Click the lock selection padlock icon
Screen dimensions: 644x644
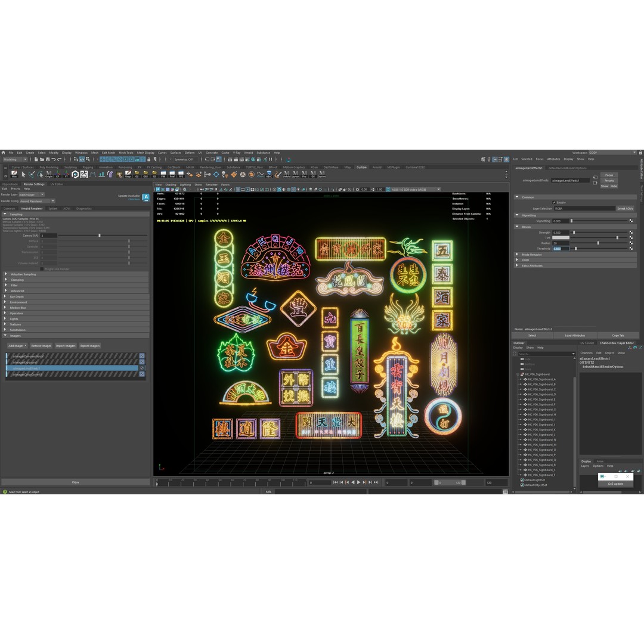(148, 159)
